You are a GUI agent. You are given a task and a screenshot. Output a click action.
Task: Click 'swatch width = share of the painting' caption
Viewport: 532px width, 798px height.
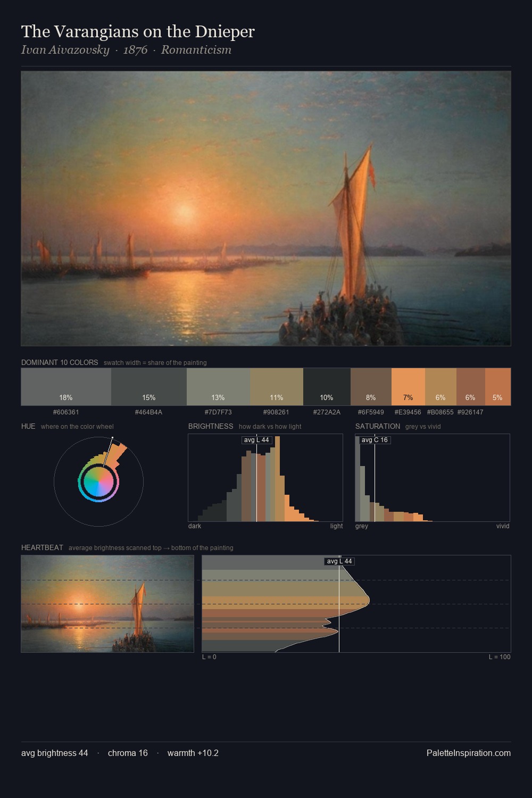click(155, 363)
